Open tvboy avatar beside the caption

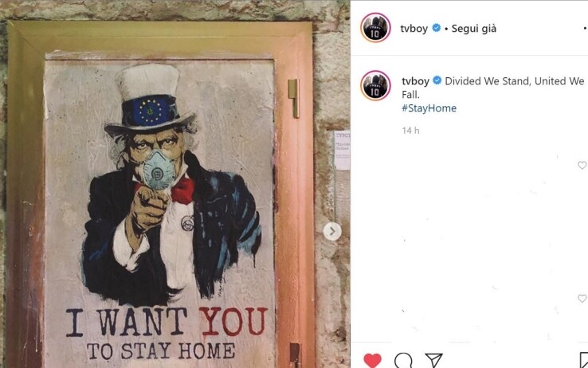pos(375,85)
